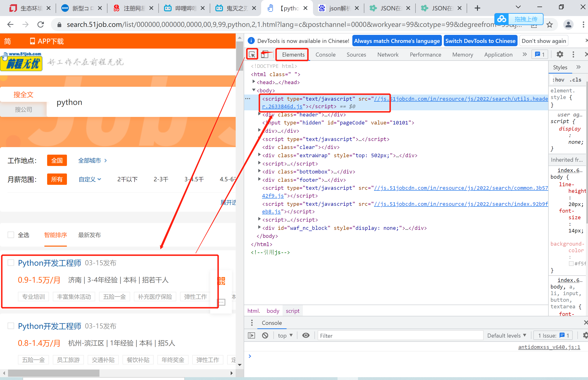588x380 pixels.
Task: Open the console drawer menu dots
Action: (251, 323)
